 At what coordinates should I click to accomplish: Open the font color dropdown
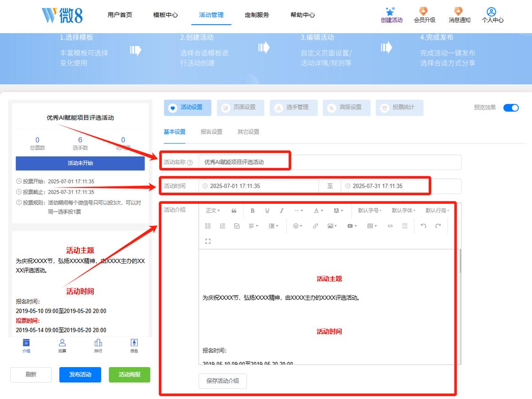[x=319, y=211]
